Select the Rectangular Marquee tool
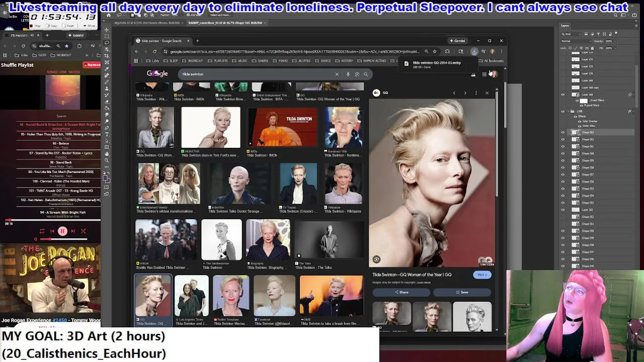644x362 pixels. point(107,36)
